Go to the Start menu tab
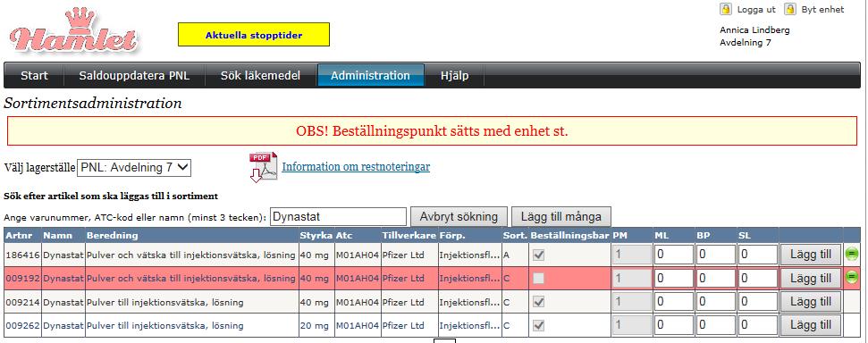 click(x=34, y=76)
